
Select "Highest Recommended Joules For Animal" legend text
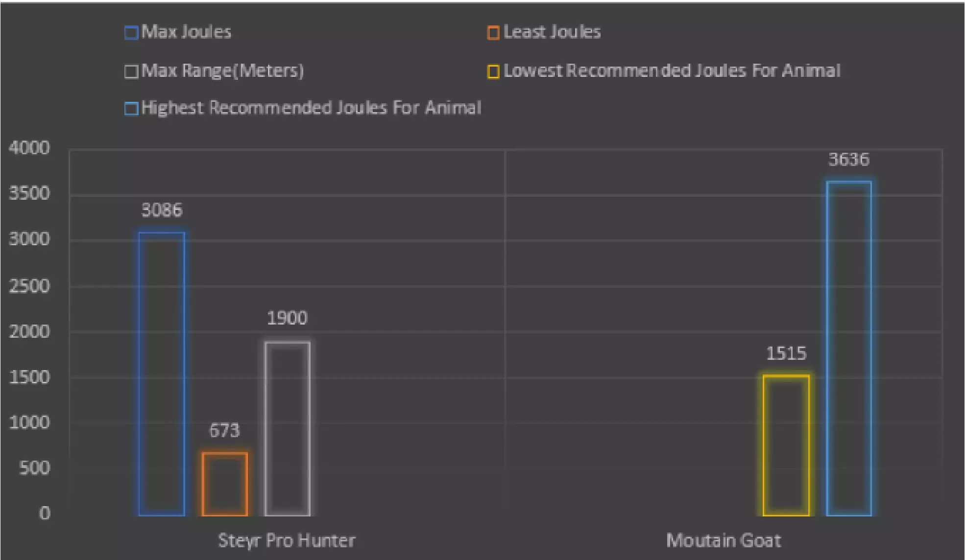click(x=311, y=108)
